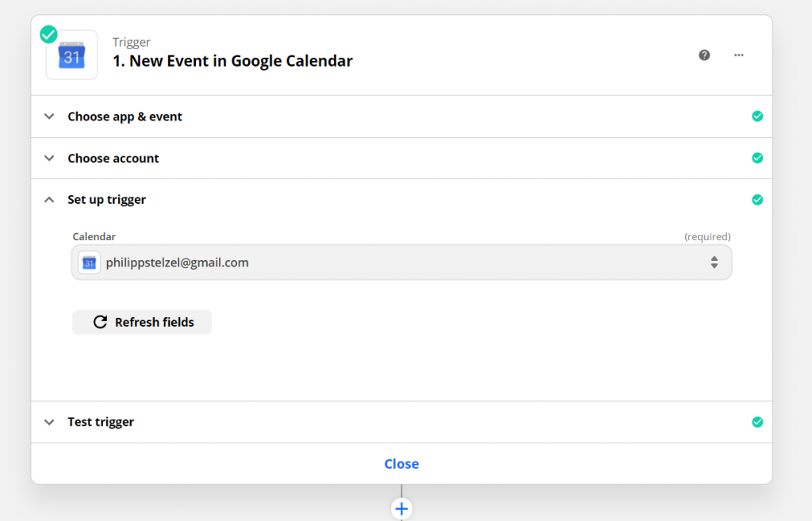Click green check beside Set up trigger
This screenshot has height=521, width=812.
(x=757, y=200)
